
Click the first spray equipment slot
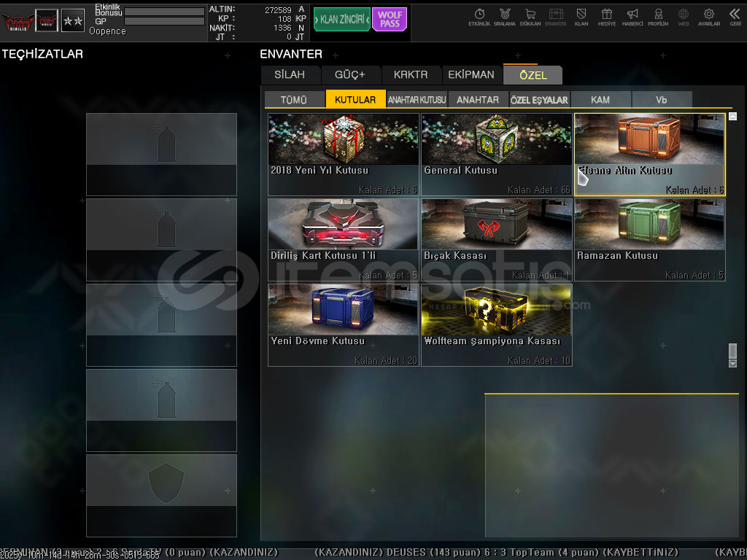coord(161,155)
